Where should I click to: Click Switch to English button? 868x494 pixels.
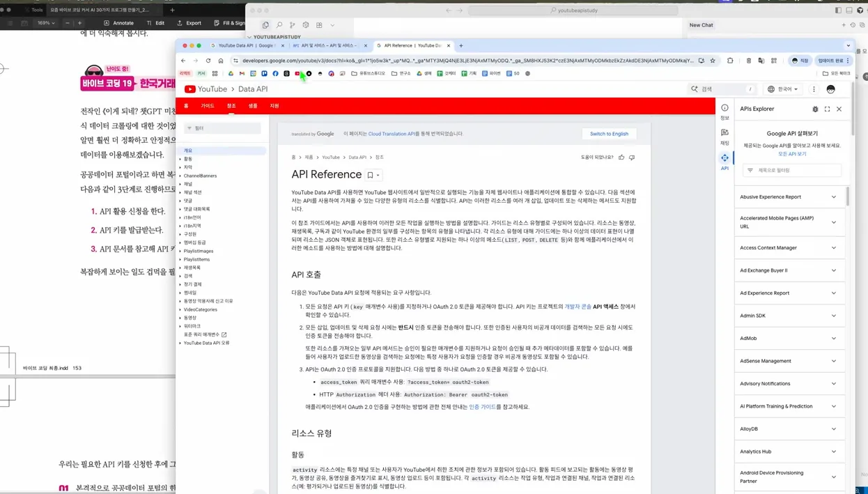[609, 134]
